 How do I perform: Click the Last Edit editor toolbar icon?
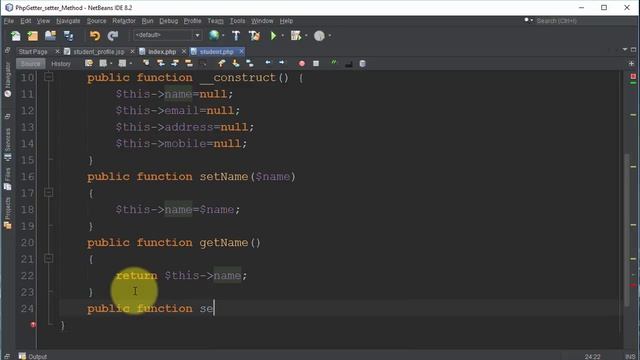[x=89, y=63]
